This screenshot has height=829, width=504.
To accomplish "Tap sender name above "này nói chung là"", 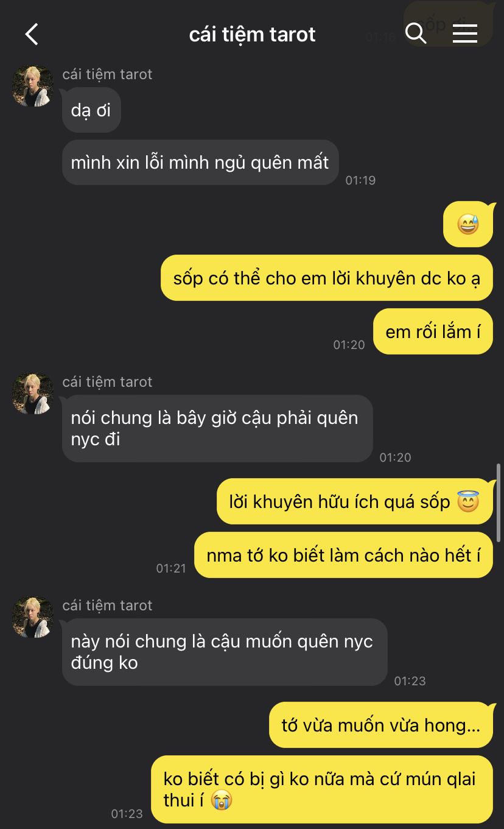I will [x=107, y=605].
